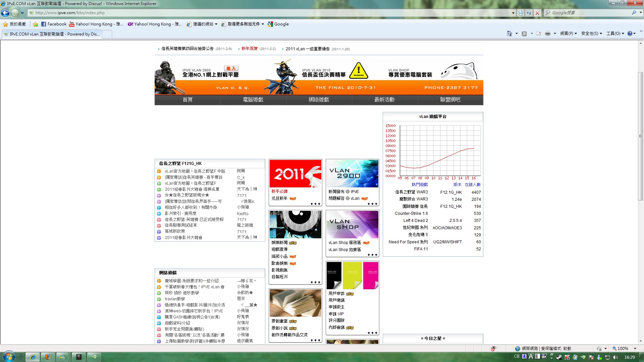Click the Print icon in command bar

pos(548,34)
